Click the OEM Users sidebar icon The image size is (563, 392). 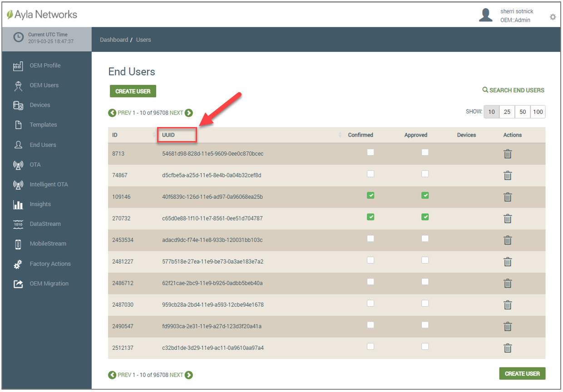pos(18,85)
